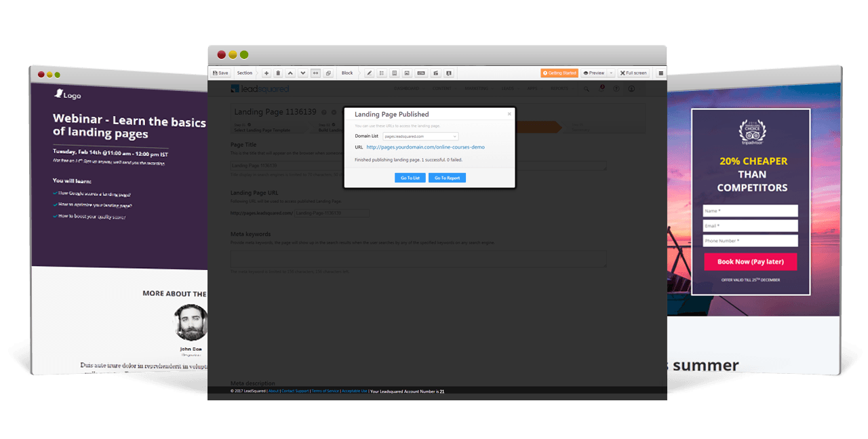View notifications via the bell icon
Screen dimensions: 868x439
(x=601, y=89)
